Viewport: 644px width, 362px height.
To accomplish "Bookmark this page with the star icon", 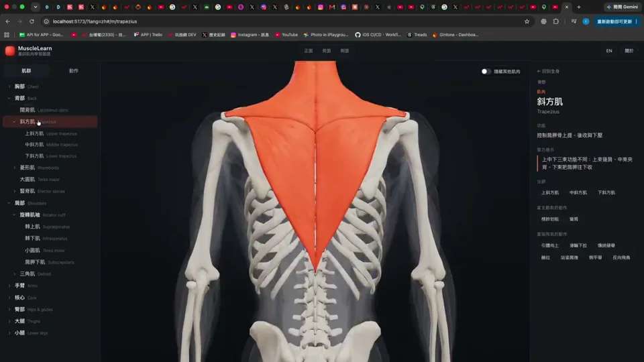I will (527, 21).
